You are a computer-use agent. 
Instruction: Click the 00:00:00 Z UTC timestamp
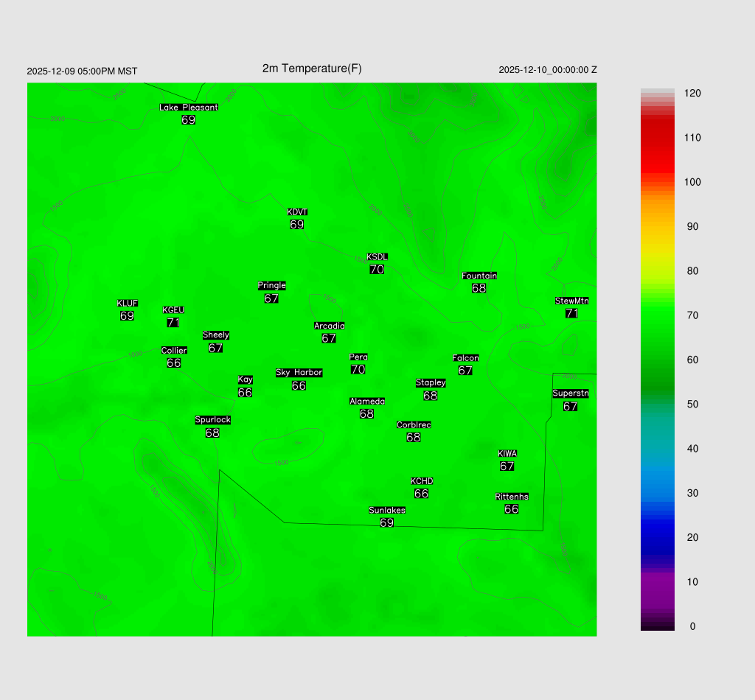pyautogui.click(x=548, y=70)
